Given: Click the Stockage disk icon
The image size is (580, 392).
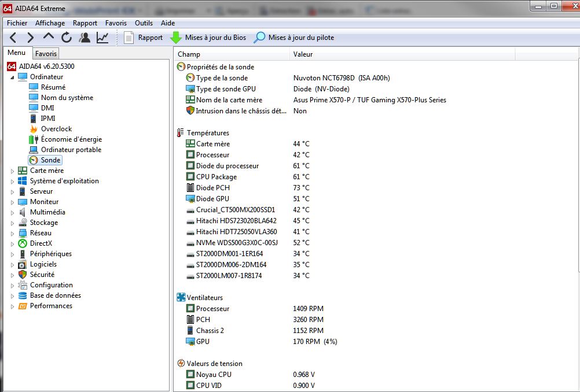Looking at the screenshot, I should (x=23, y=223).
